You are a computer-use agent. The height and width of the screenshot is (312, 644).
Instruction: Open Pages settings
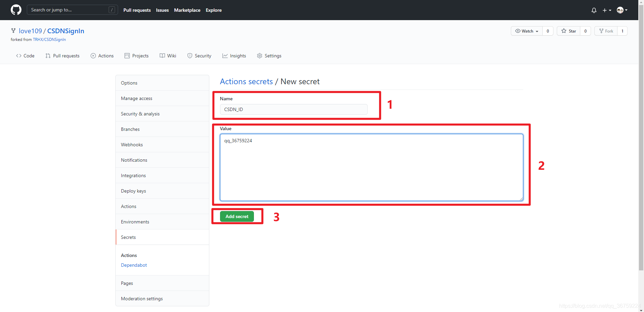[162, 283]
